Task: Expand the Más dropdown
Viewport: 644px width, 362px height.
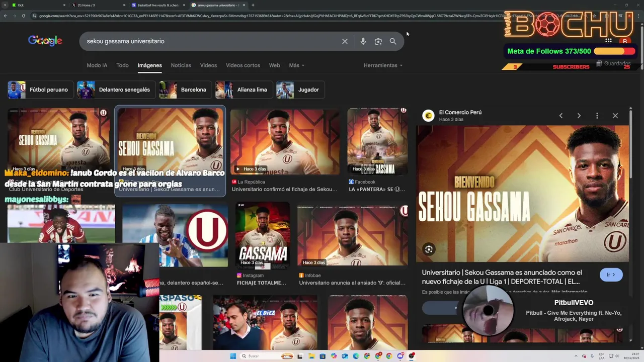Action: pos(297,65)
